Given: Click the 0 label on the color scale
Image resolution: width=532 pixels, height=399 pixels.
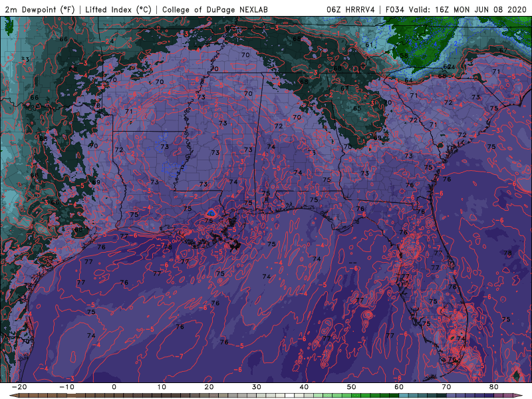Looking at the screenshot, I should pos(114,387).
